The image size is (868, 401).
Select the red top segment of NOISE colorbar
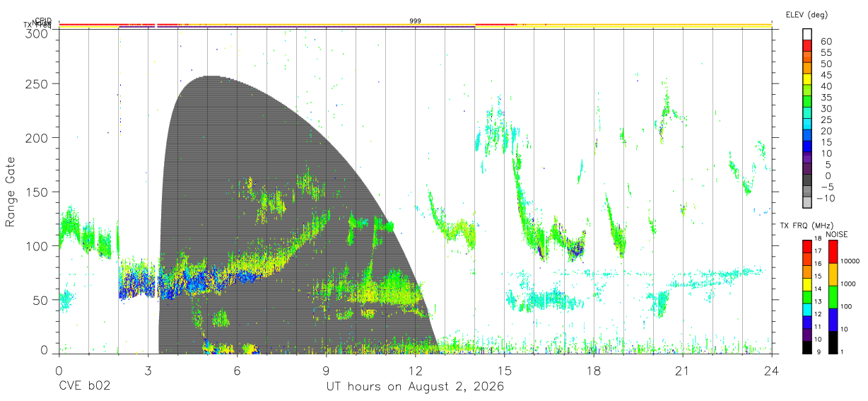point(833,252)
